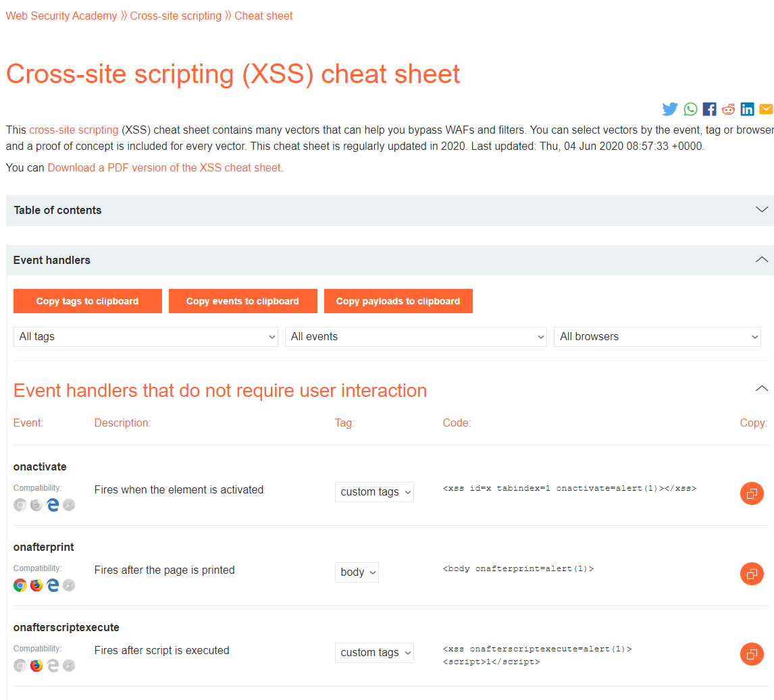This screenshot has height=700, width=774.
Task: Open the All events dropdown
Action: tap(415, 336)
